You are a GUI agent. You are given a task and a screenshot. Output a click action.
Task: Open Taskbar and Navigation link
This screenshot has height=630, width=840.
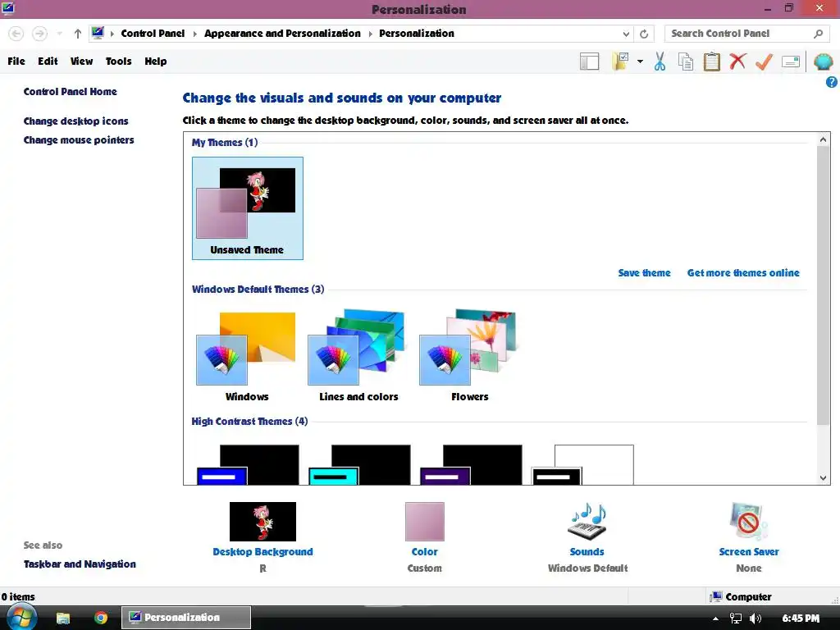click(x=80, y=564)
